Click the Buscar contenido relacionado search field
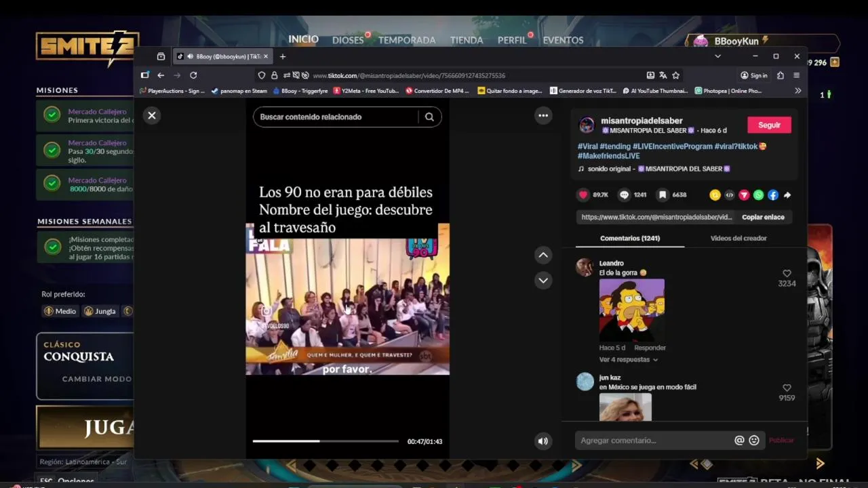 (x=337, y=117)
